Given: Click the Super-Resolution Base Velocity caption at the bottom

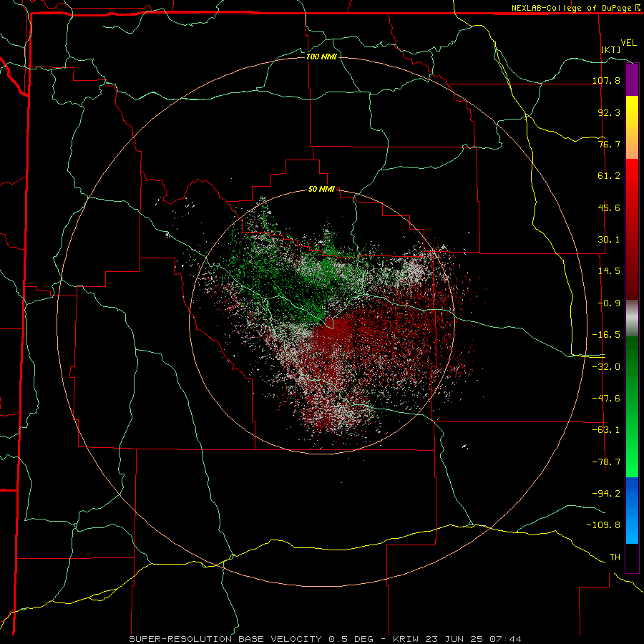Looking at the screenshot, I should [326, 639].
